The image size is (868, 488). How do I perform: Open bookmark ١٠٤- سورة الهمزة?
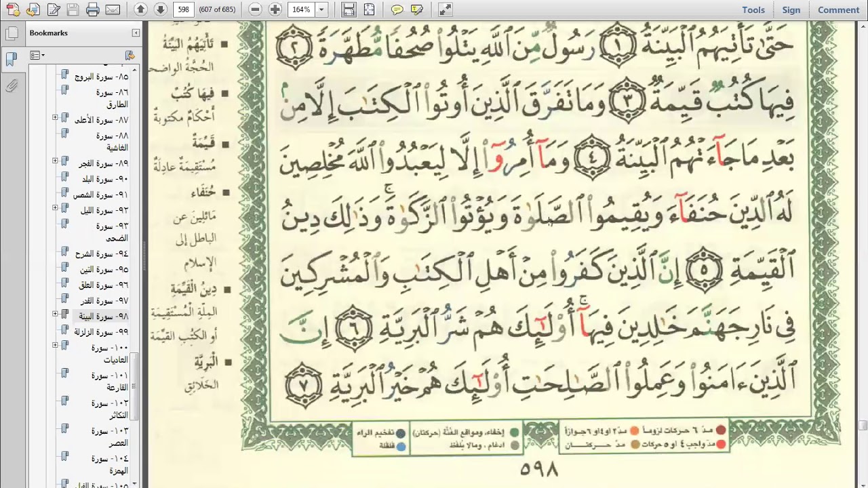[110, 465]
